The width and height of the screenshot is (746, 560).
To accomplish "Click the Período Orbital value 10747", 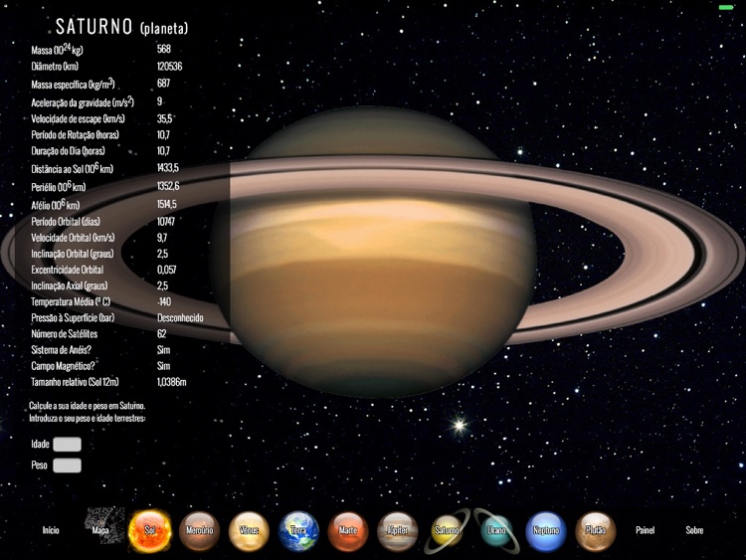I will click(165, 221).
